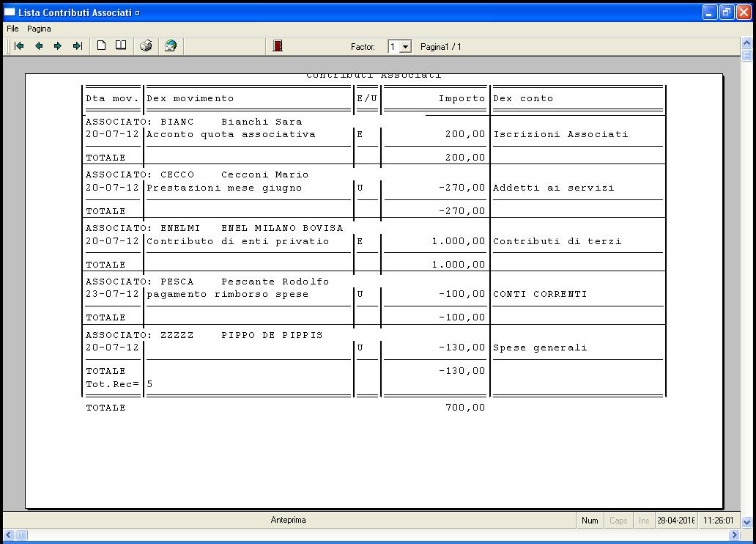Minimize the Lista Contributi Associati window
The image size is (756, 544).
(710, 12)
